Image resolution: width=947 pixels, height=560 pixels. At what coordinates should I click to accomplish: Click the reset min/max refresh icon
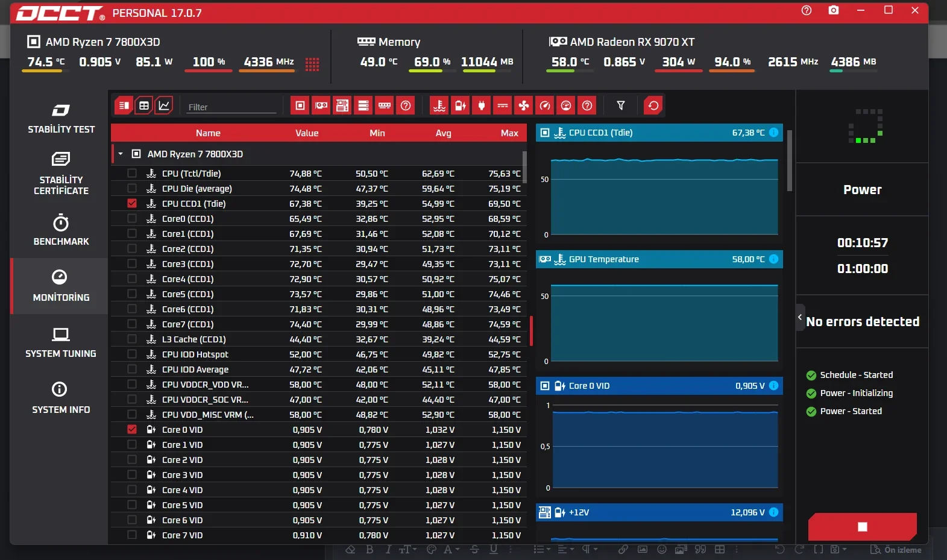pos(653,105)
